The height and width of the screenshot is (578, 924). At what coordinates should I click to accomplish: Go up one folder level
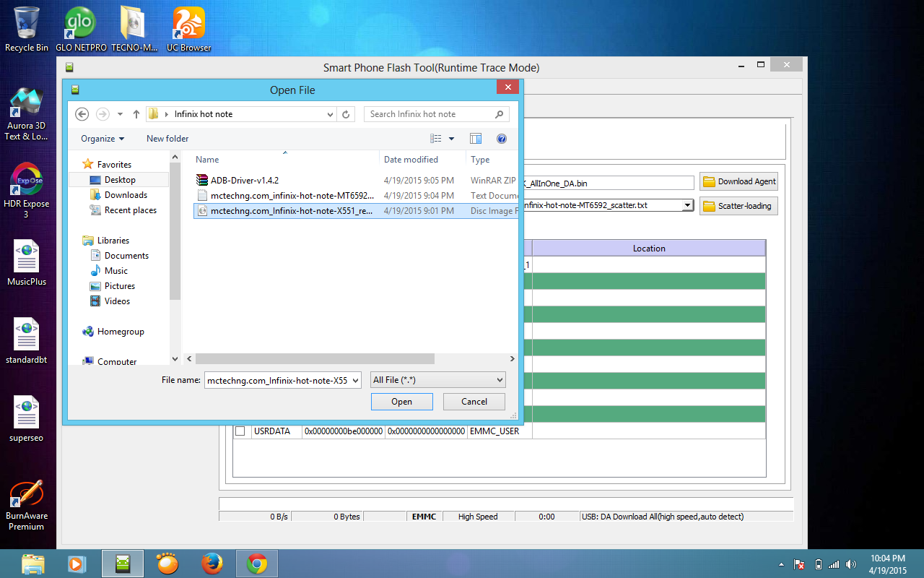[136, 114]
